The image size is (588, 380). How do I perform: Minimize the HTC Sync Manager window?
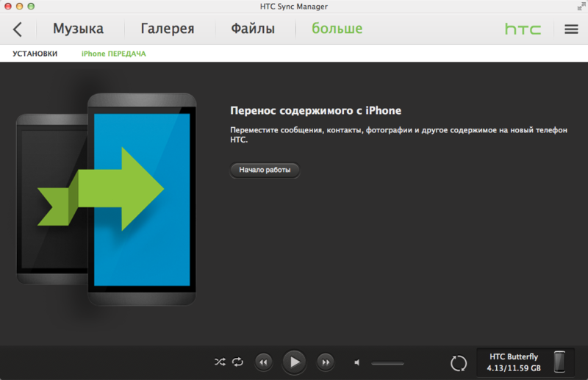click(20, 7)
